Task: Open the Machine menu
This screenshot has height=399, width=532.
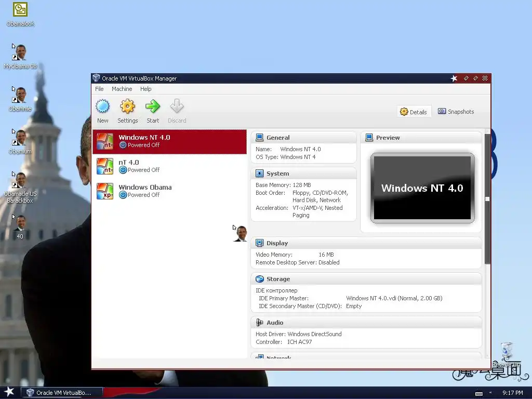Action: [x=122, y=89]
